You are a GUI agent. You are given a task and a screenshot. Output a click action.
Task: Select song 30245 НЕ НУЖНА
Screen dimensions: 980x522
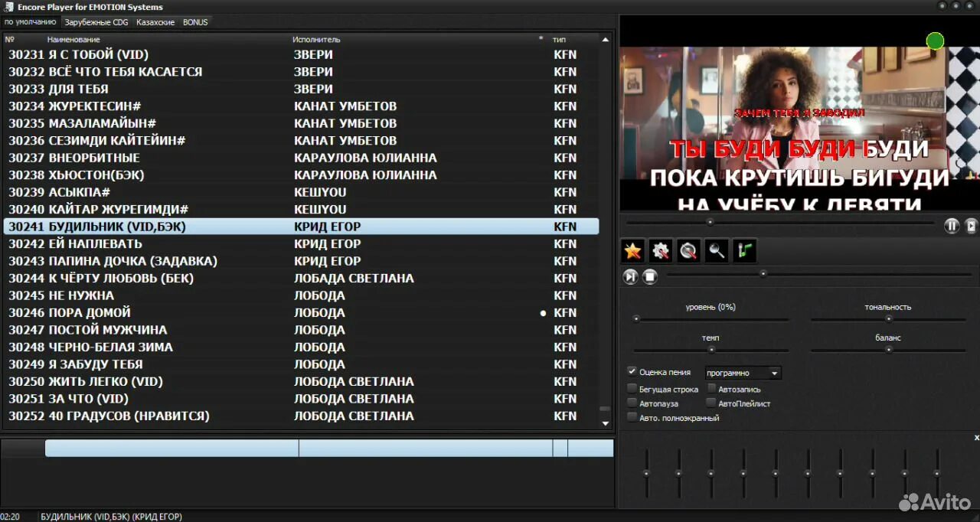(x=301, y=295)
